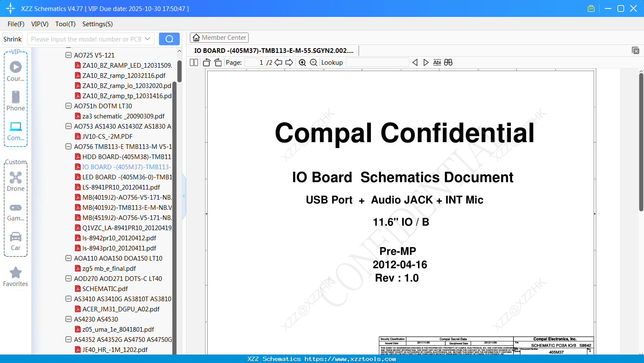This screenshot has width=644, height=363.
Task: Open ZA10_BZ_RAMP_LED_12031509 file
Action: (127, 65)
